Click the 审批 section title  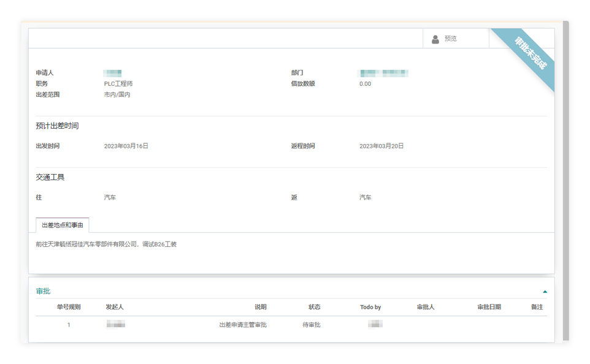tap(43, 291)
